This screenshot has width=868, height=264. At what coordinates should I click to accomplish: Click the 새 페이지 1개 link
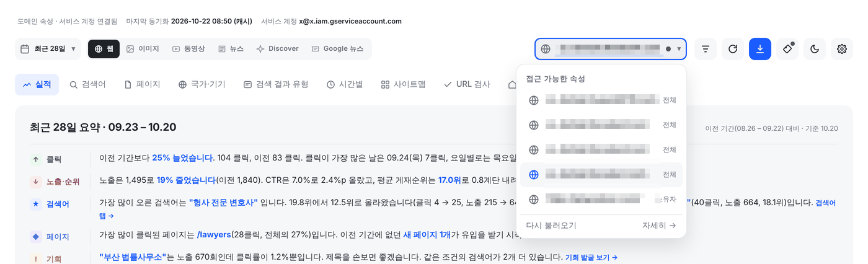point(428,235)
